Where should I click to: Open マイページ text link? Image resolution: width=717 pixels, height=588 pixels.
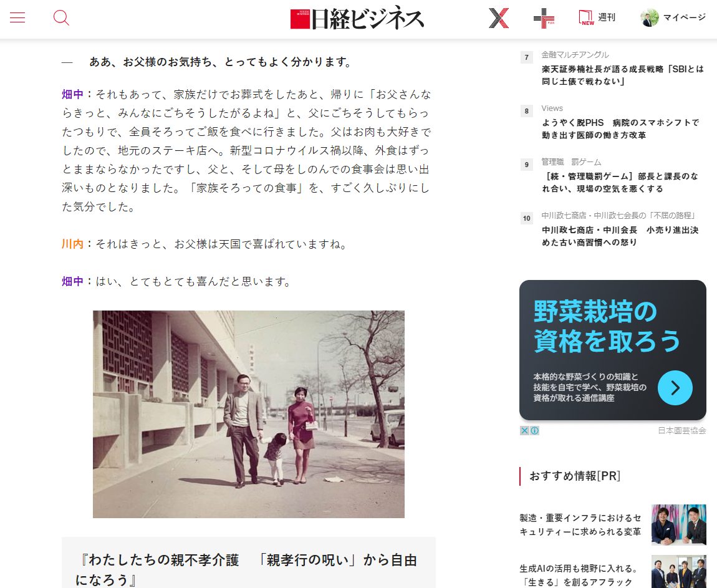pos(685,17)
